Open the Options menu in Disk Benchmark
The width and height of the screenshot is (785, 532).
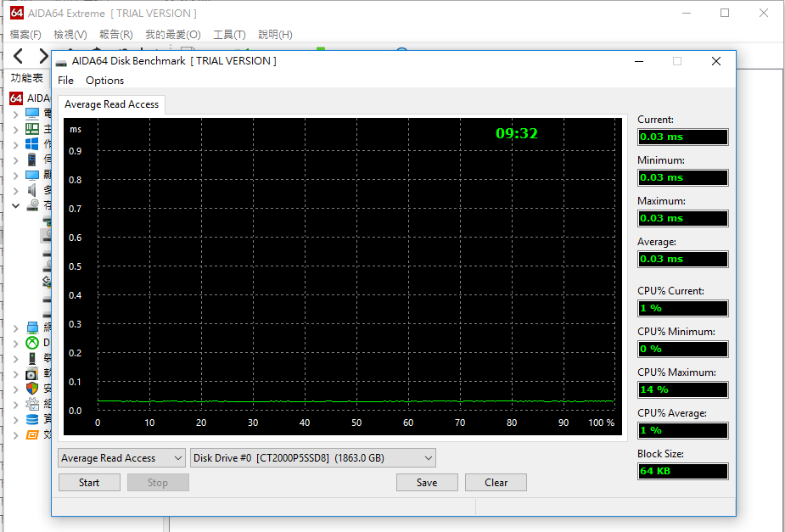coord(104,80)
